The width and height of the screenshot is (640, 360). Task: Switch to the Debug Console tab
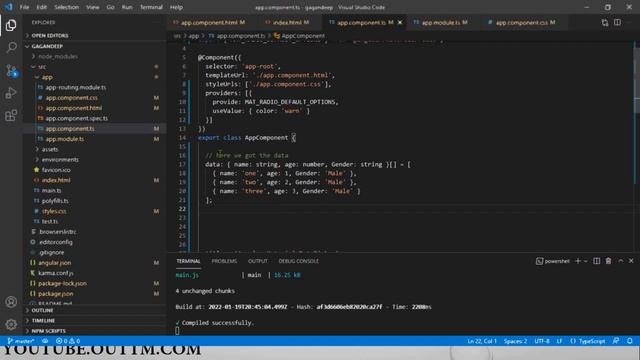(x=298, y=261)
